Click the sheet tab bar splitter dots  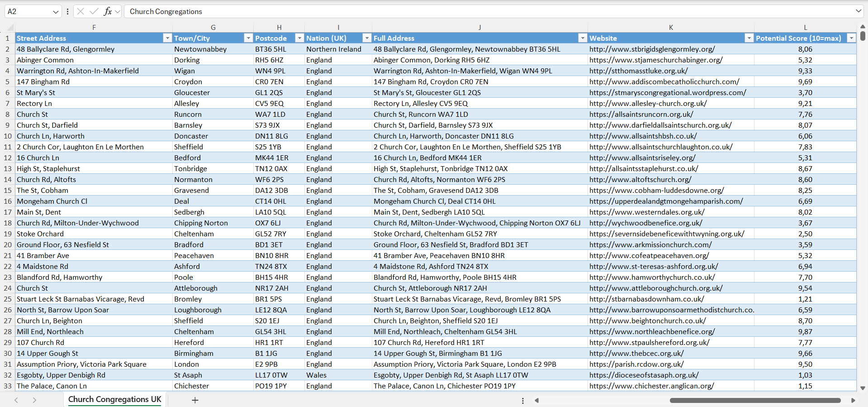[523, 401]
